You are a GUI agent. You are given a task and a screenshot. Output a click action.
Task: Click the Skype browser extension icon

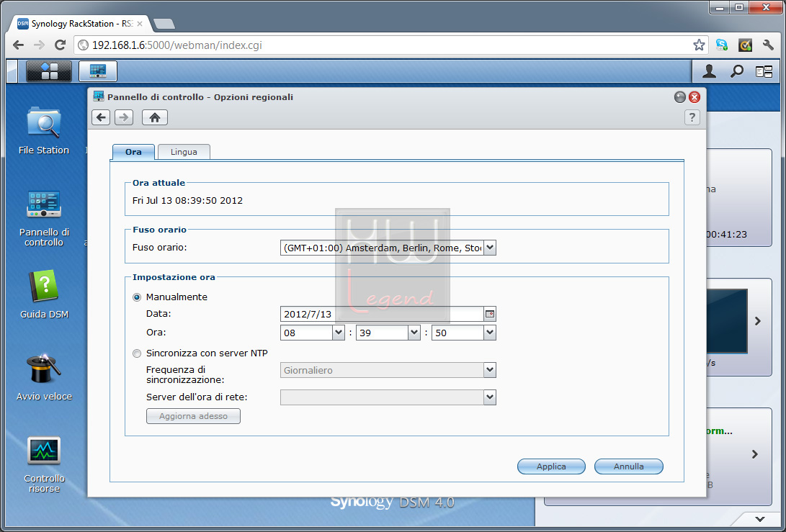click(x=721, y=45)
